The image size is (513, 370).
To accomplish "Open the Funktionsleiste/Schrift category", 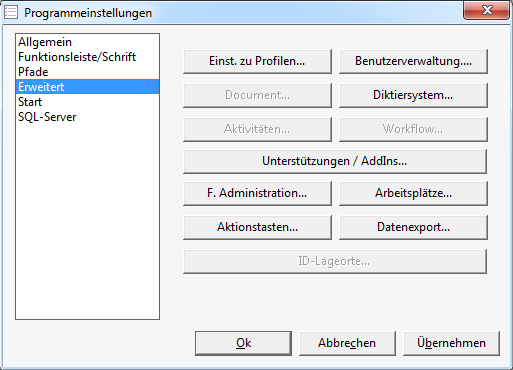I will 87,57.
